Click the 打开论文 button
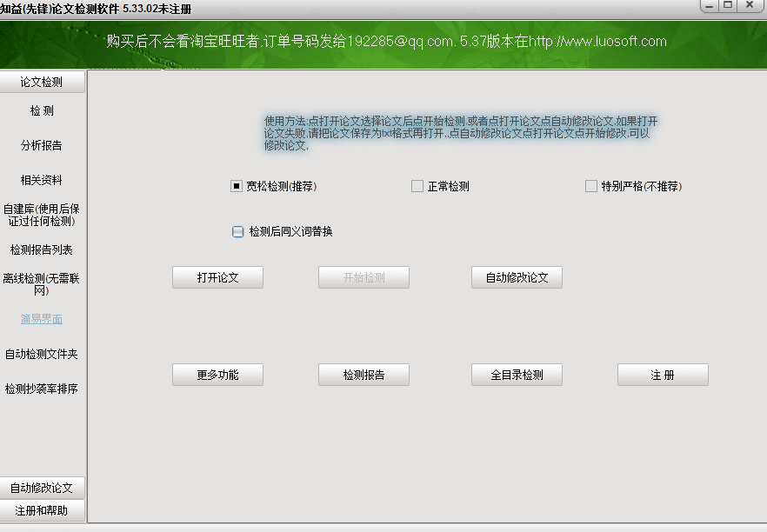 217,277
